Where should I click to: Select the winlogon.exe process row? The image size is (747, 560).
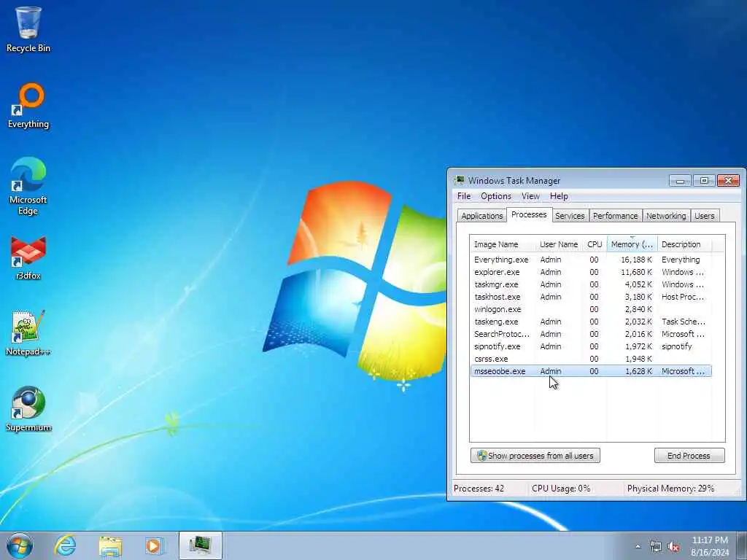[591, 309]
